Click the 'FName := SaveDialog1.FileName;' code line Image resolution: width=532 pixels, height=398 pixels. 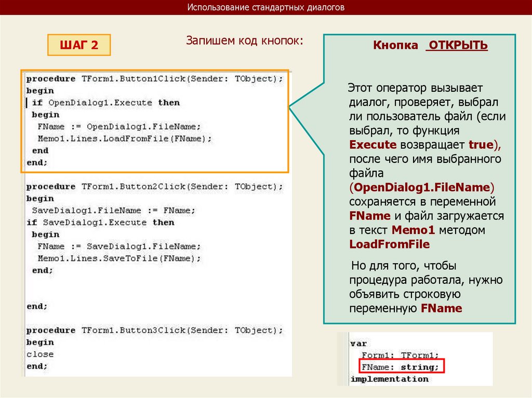click(x=119, y=246)
